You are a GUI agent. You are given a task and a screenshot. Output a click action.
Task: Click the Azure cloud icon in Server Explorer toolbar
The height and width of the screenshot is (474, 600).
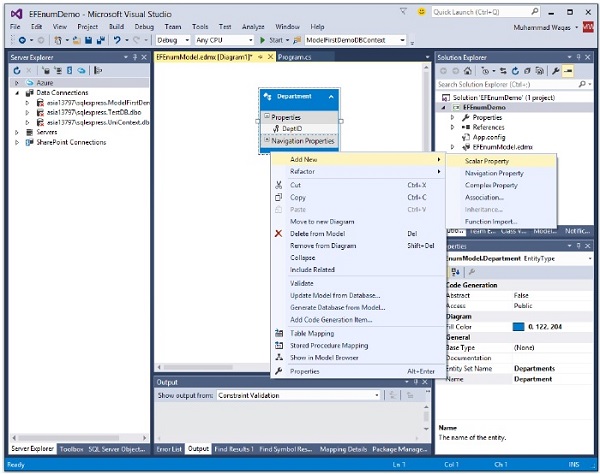pos(81,70)
